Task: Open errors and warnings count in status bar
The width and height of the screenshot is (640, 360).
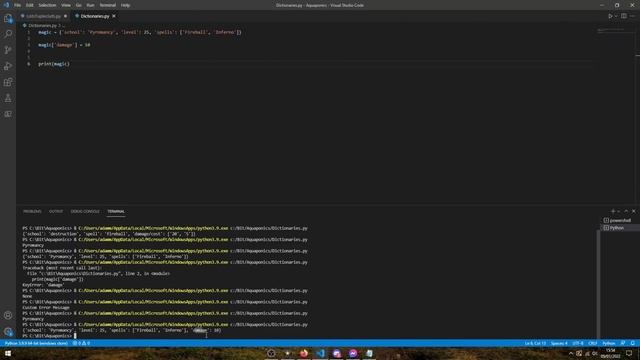Action: (81, 343)
